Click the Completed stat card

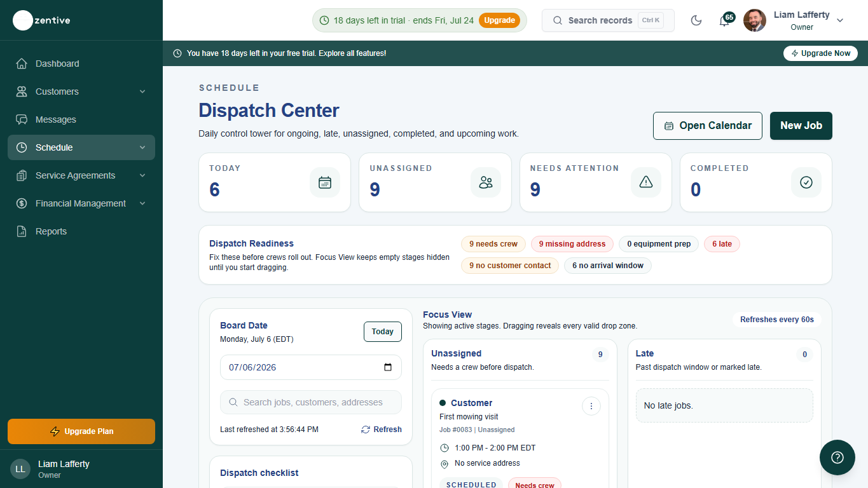[756, 182]
